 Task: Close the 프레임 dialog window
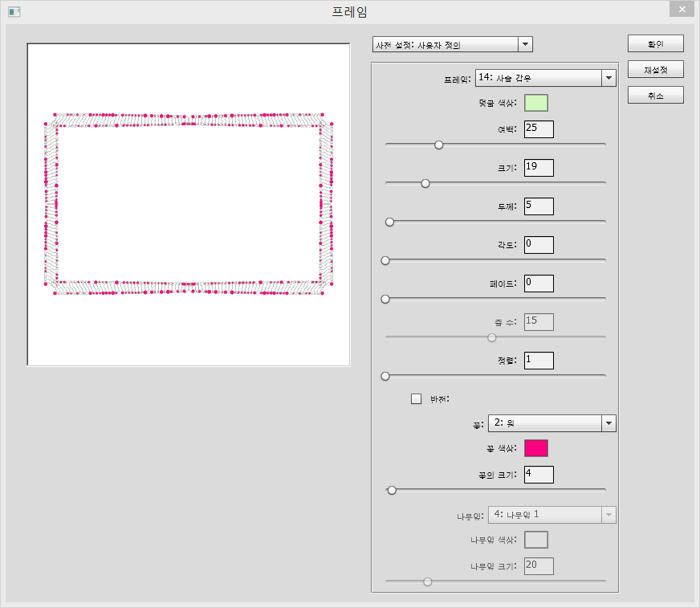tap(681, 10)
